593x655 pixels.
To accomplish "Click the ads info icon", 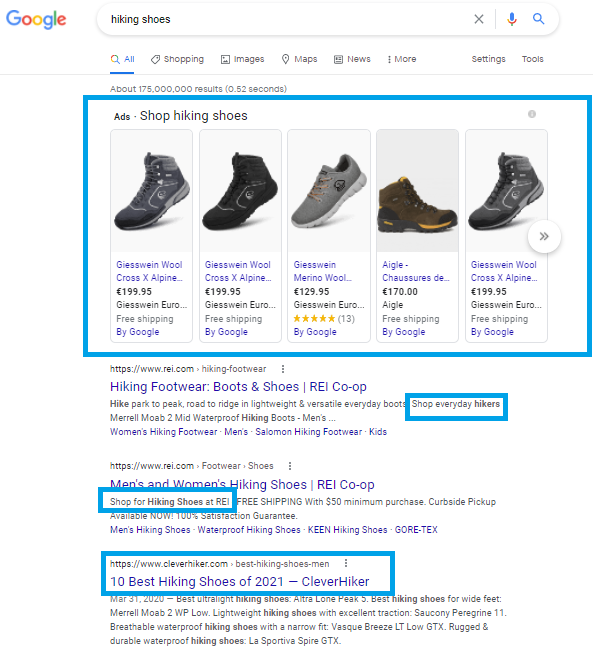I will [532, 114].
